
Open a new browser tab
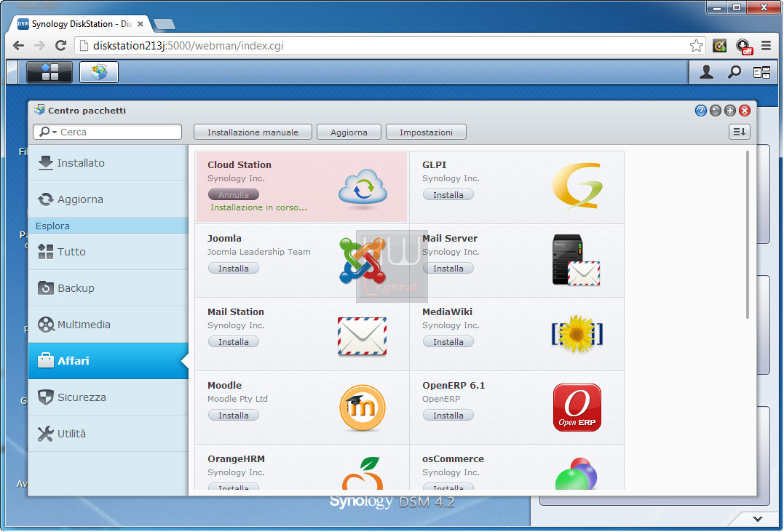pyautogui.click(x=164, y=24)
